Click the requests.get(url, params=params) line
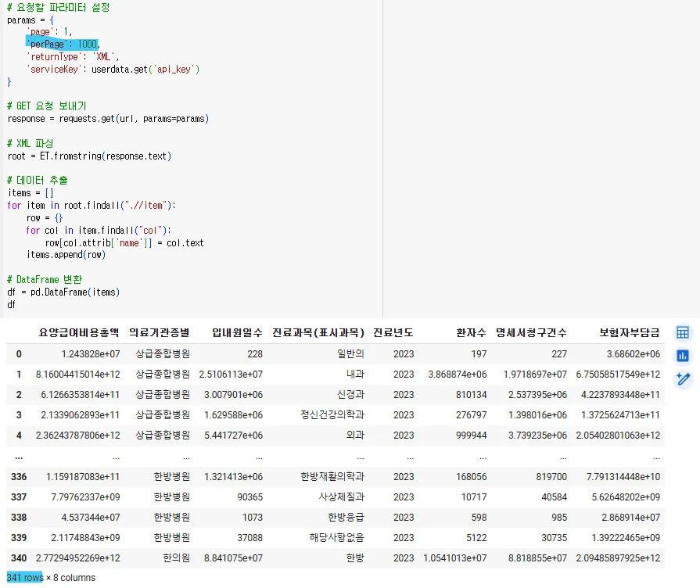Viewport: 700px width, 588px height. click(x=108, y=119)
